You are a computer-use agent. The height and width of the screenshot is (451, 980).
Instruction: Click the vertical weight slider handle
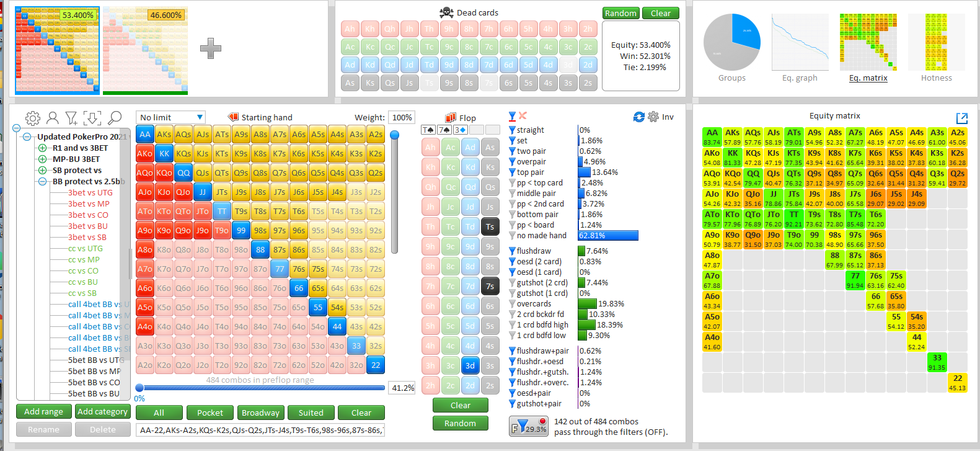(x=394, y=135)
